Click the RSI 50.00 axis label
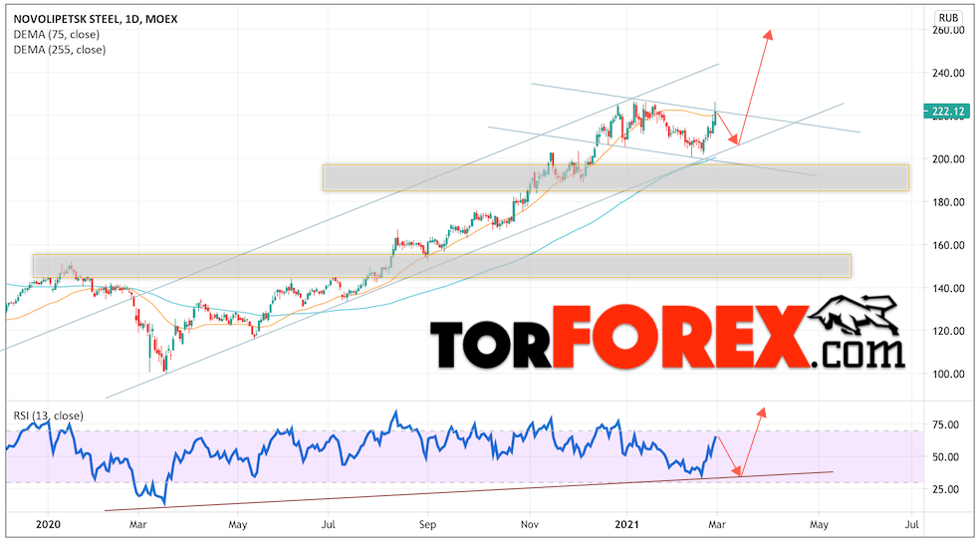 click(945, 457)
